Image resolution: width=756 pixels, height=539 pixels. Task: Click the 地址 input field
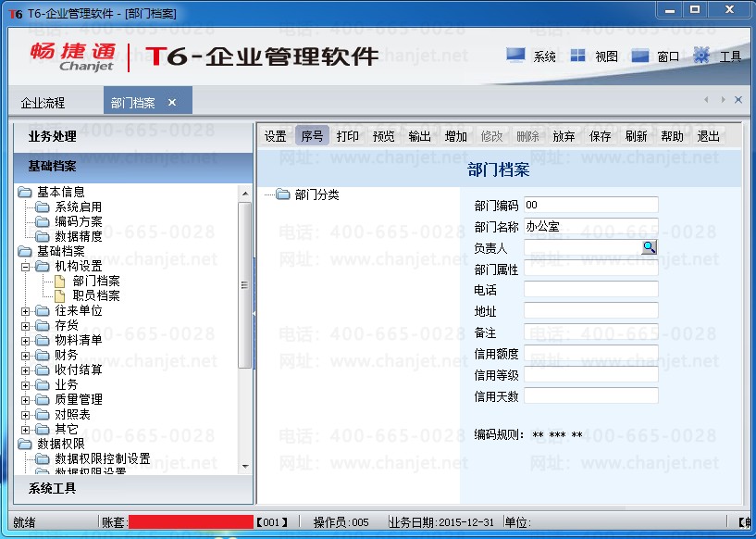(x=590, y=311)
